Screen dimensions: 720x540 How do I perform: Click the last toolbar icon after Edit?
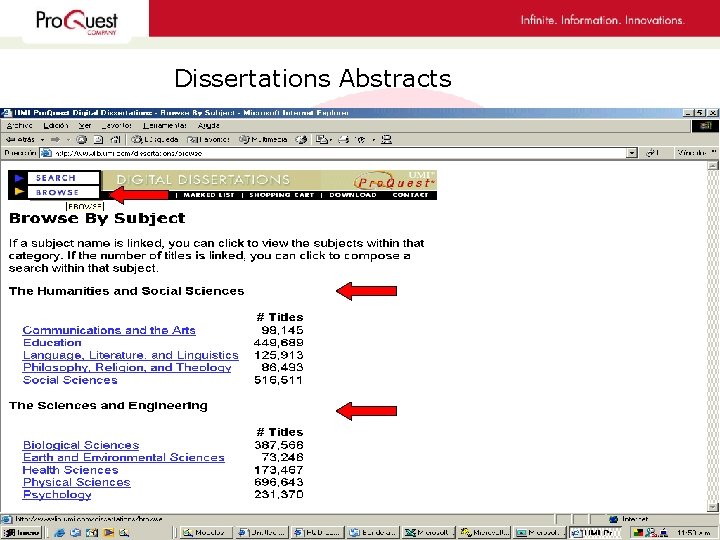pyautogui.click(x=387, y=140)
